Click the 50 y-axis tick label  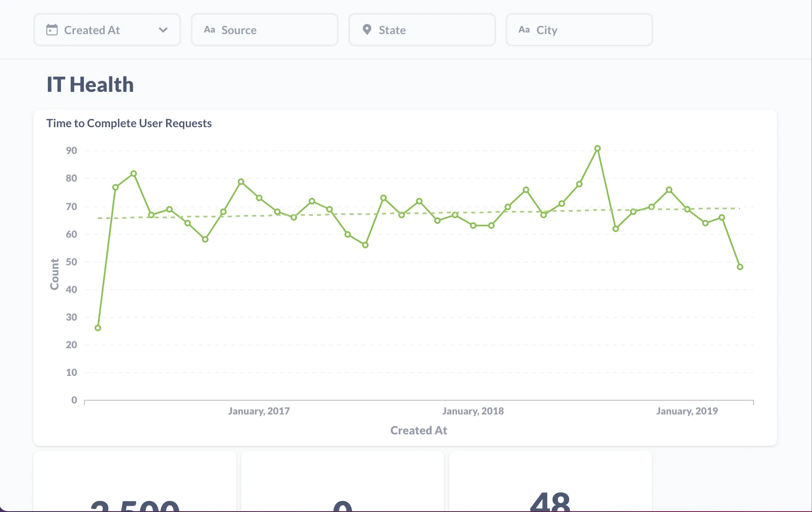(71, 262)
